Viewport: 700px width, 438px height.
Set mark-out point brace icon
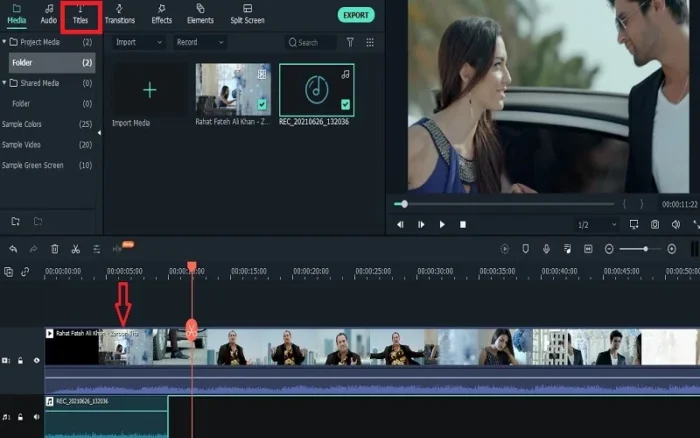[x=642, y=204]
